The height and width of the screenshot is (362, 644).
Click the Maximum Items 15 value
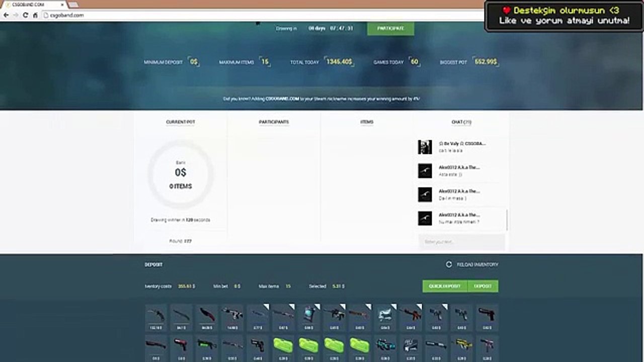[265, 62]
